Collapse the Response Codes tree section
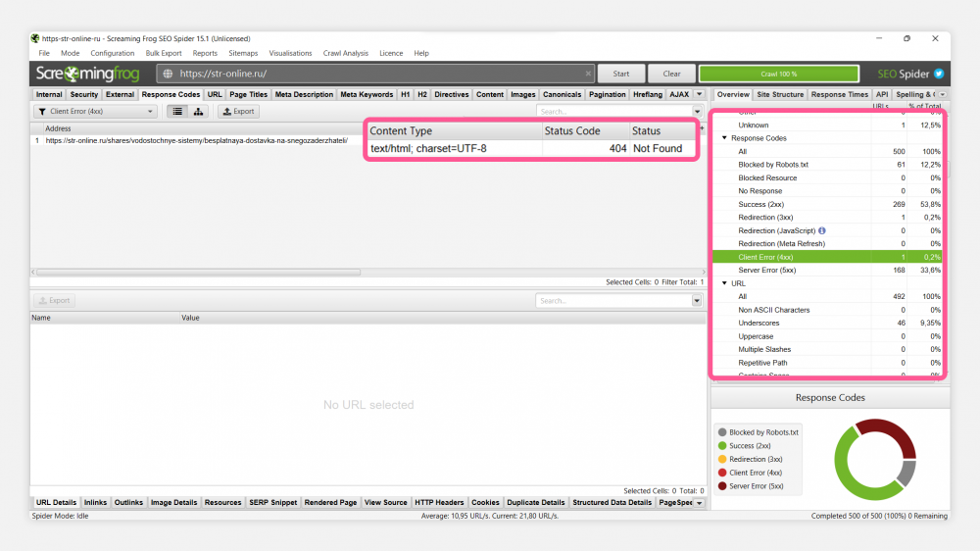Image resolution: width=980 pixels, height=551 pixels. pyautogui.click(x=724, y=138)
